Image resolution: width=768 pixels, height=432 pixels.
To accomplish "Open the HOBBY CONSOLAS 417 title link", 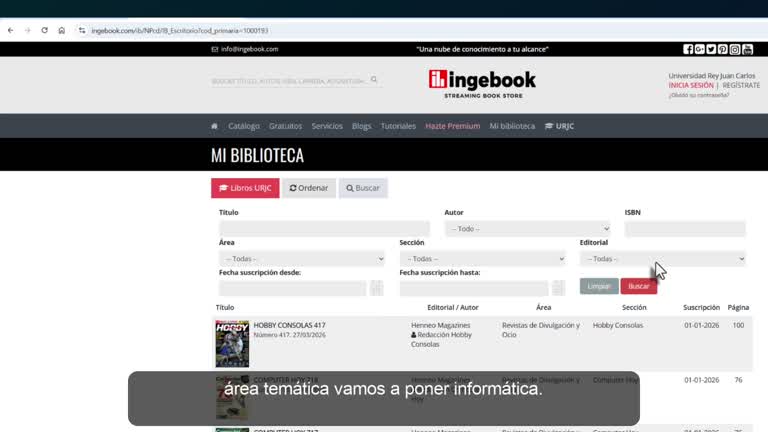I will 289,325.
